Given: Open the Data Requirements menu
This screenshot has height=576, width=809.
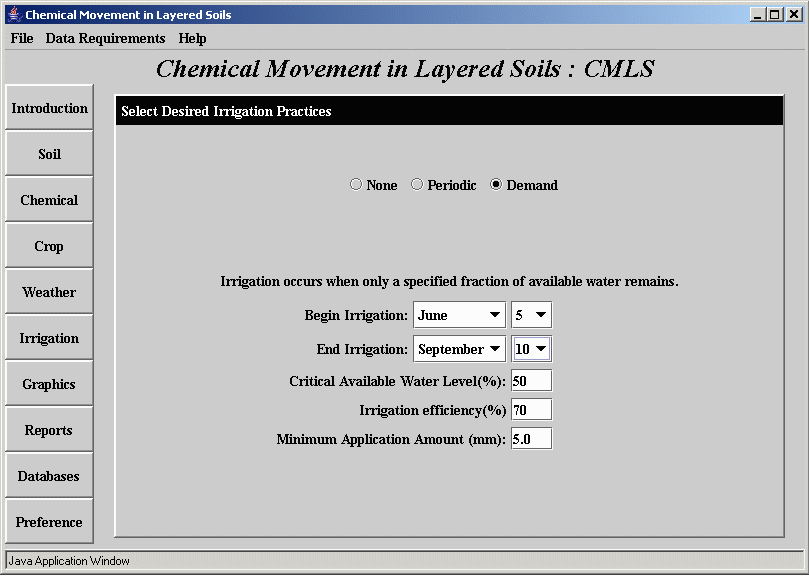Looking at the screenshot, I should 105,39.
